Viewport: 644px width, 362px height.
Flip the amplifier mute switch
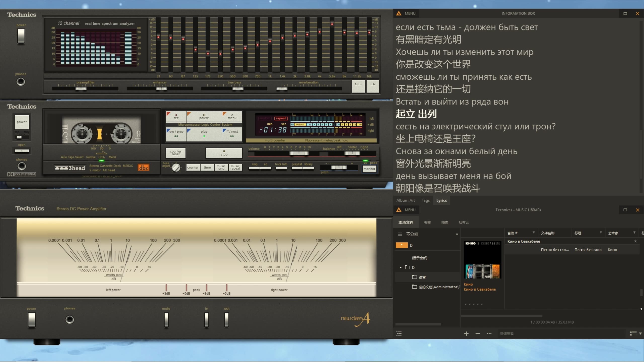click(166, 320)
